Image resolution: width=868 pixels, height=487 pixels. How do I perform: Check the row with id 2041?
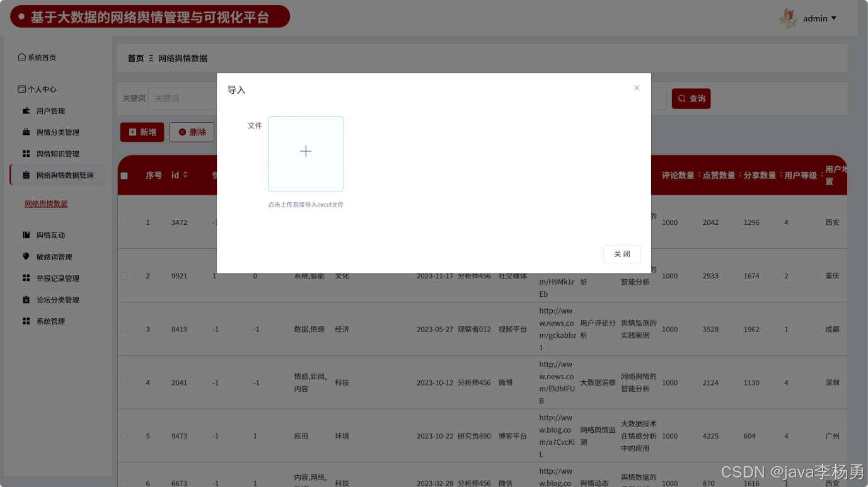tap(124, 382)
